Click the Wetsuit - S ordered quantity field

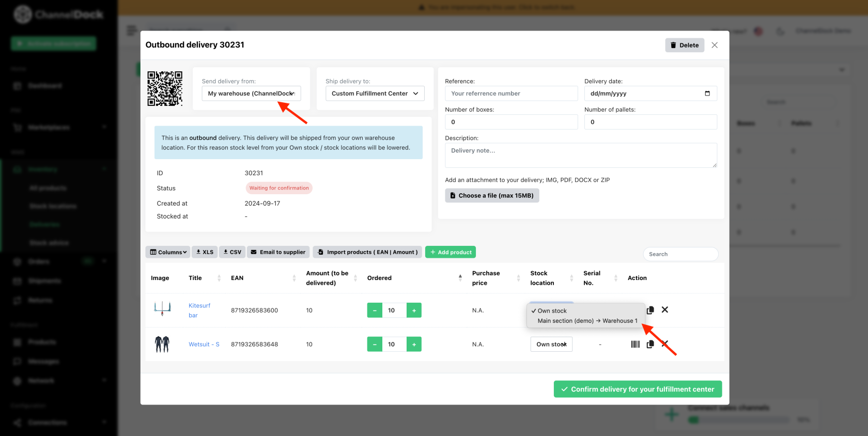click(x=394, y=344)
